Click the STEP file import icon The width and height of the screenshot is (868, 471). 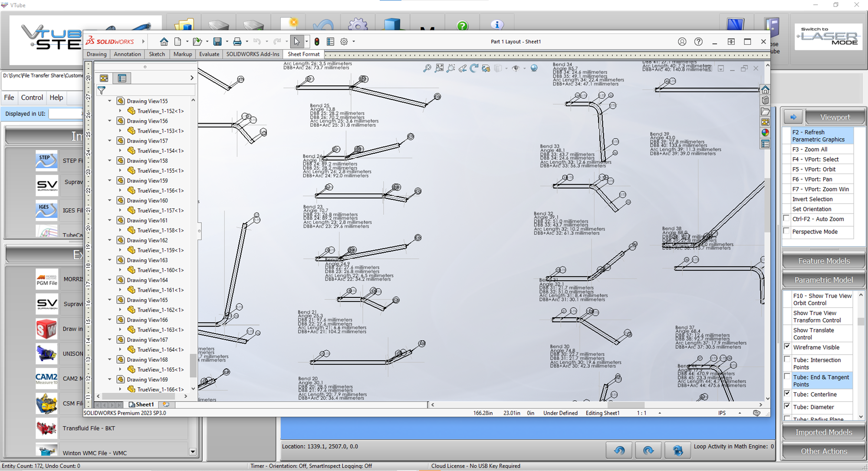[x=46, y=161]
